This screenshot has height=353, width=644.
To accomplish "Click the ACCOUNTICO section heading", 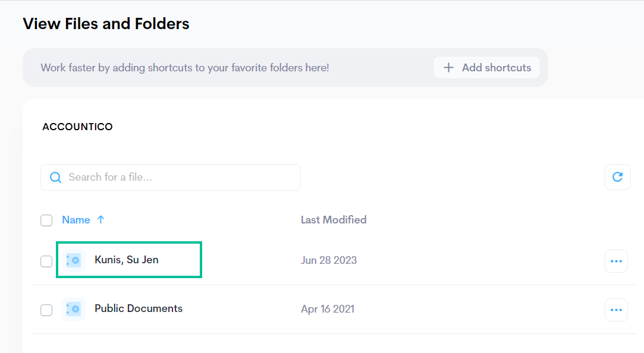I will coord(77,127).
